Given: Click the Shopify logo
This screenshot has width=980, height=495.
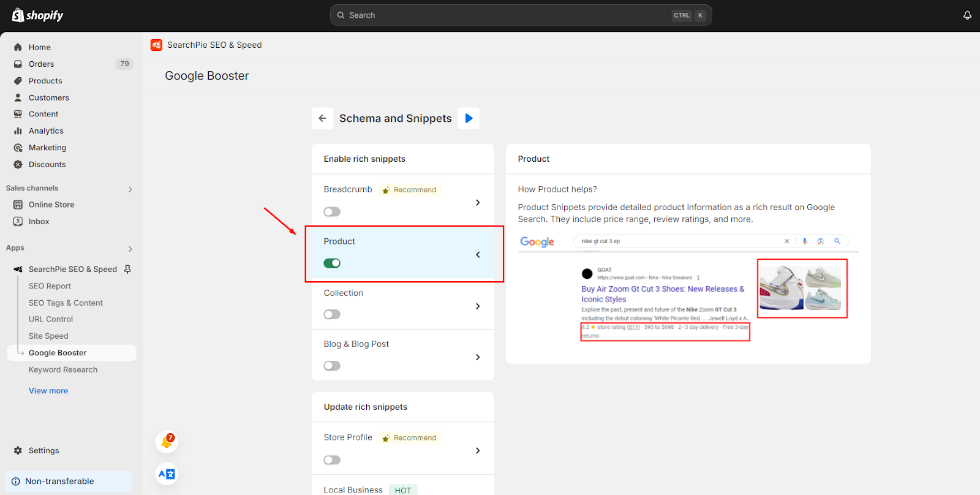Looking at the screenshot, I should coord(37,15).
